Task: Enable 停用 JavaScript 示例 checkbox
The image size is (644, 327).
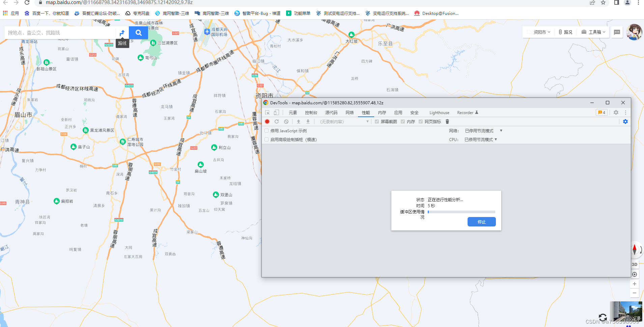Action: pos(267,131)
